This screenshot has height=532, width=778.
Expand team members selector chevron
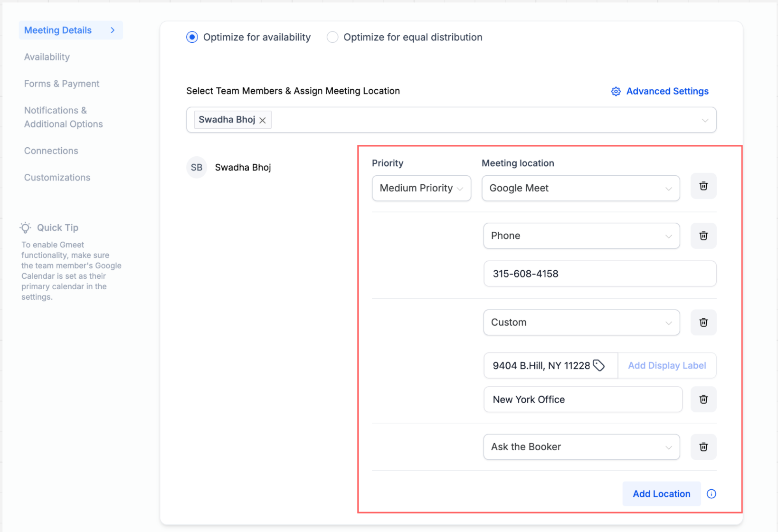(705, 120)
